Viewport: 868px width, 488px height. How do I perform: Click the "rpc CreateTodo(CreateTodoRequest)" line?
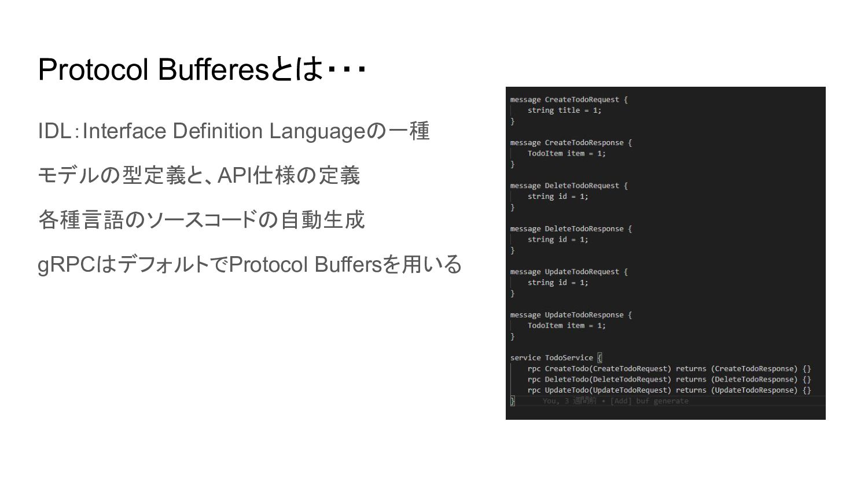tap(669, 369)
